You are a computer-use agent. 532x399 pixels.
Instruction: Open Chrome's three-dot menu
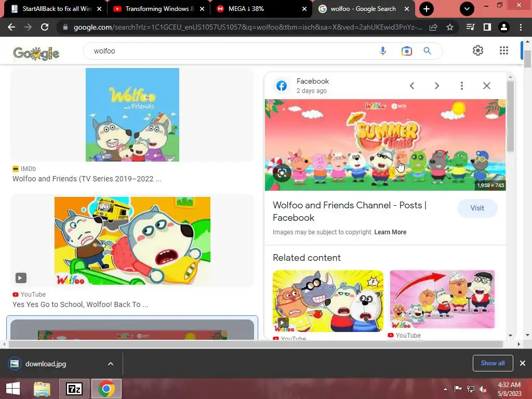tap(521, 27)
